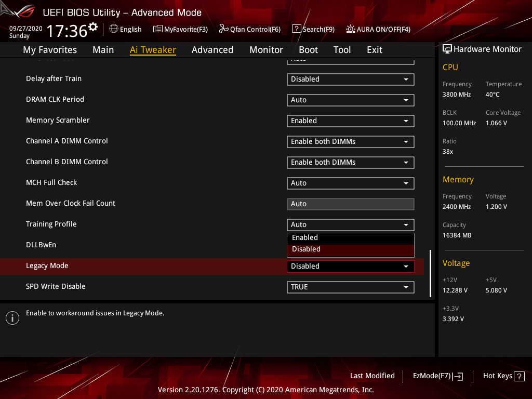Click the globe icon for English language
The width and height of the screenshot is (532, 399).
pos(114,29)
